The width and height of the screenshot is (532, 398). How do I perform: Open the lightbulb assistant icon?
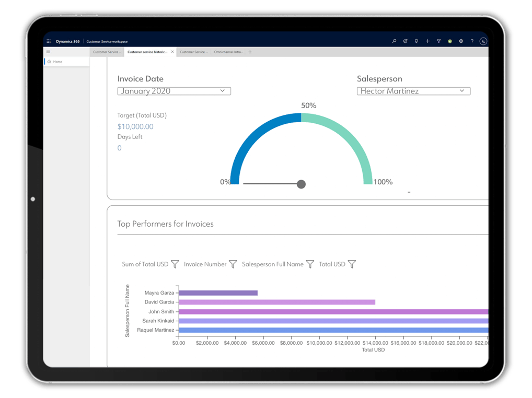pos(417,41)
